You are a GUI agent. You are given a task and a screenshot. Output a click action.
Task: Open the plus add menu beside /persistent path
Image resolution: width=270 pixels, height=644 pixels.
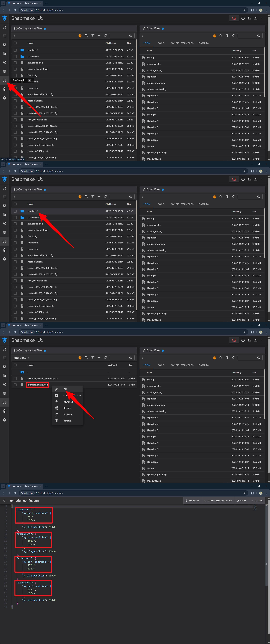click(99, 357)
